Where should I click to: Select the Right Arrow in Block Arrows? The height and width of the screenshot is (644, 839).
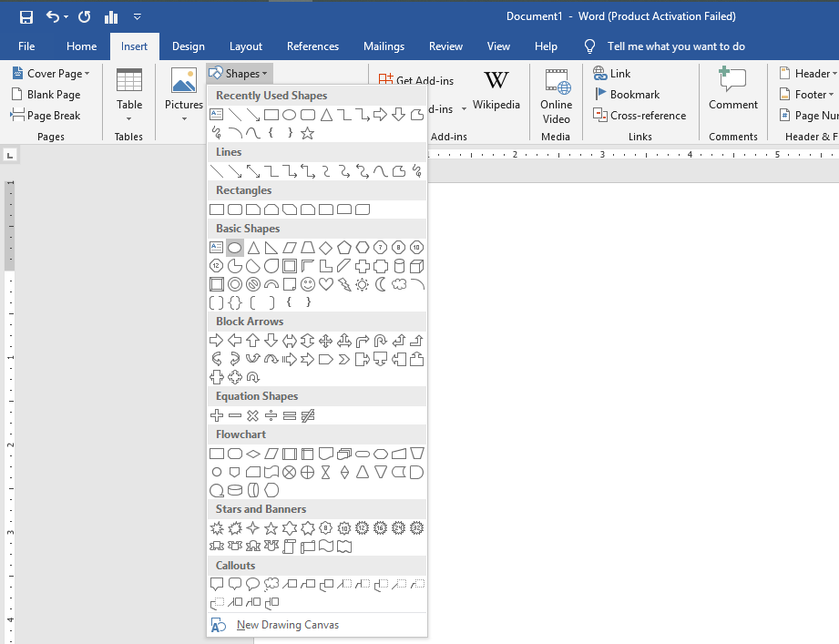click(x=216, y=341)
